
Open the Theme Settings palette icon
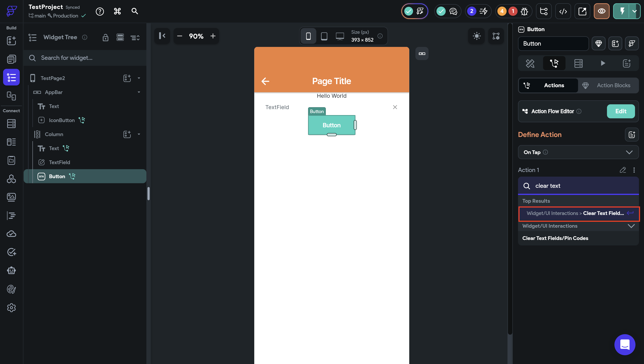11,289
